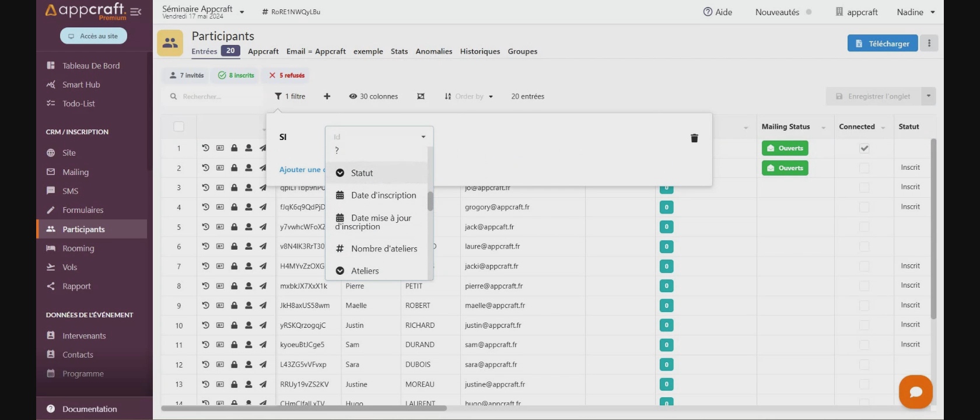Image resolution: width=980 pixels, height=420 pixels.
Task: Click the lock icon in row 9
Action: pos(234,305)
